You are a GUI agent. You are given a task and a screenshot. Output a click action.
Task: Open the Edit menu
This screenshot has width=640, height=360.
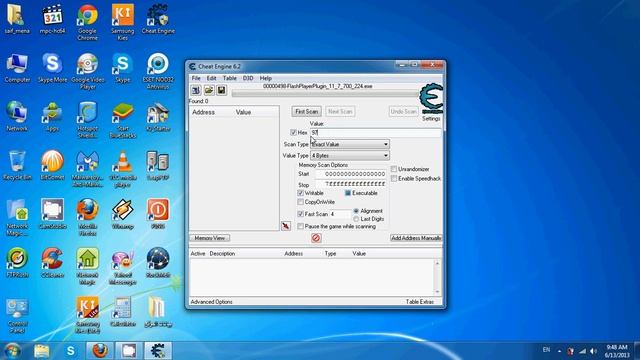(211, 78)
